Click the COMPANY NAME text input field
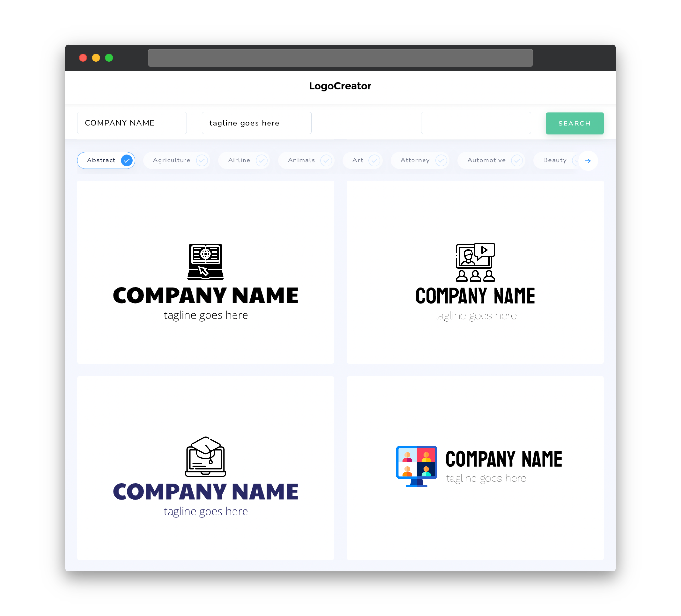681x616 pixels. click(132, 123)
